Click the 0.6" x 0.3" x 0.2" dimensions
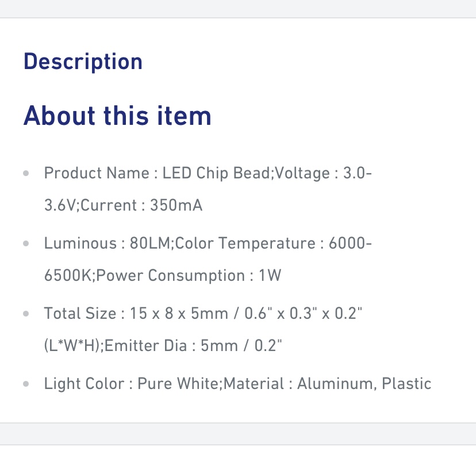 (304, 313)
